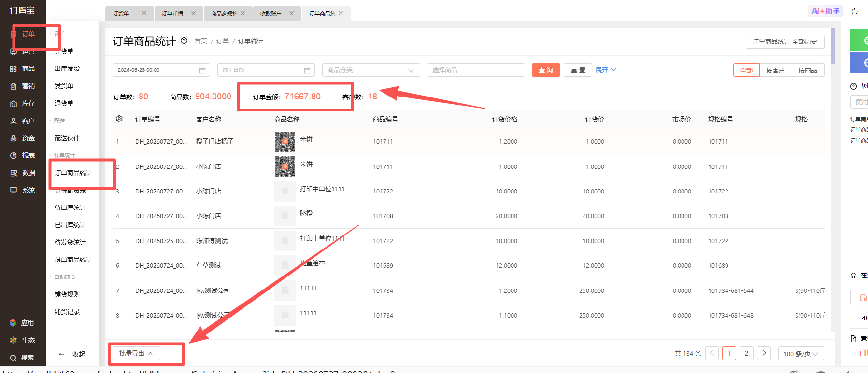Open 订单商品统计-全部历史

coord(785,41)
